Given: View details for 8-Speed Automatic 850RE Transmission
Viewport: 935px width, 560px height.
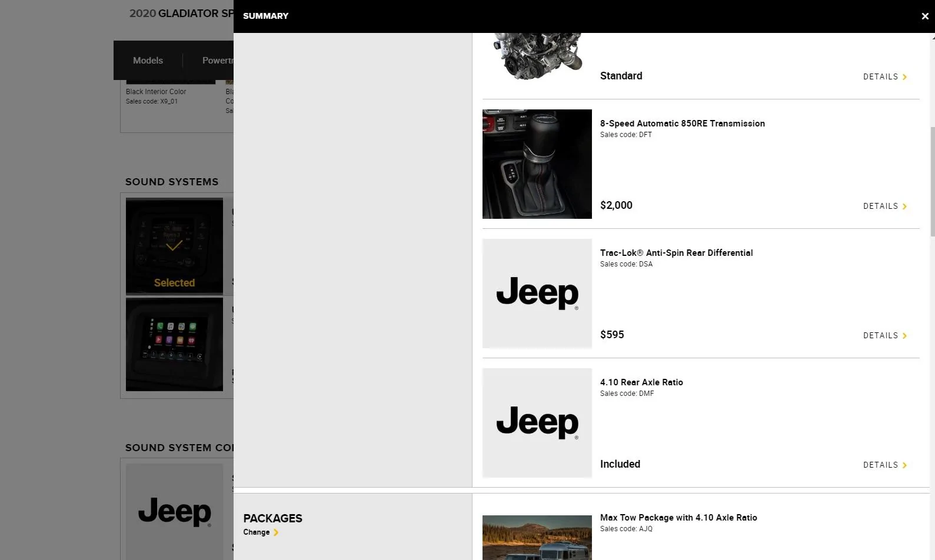Looking at the screenshot, I should (x=885, y=206).
